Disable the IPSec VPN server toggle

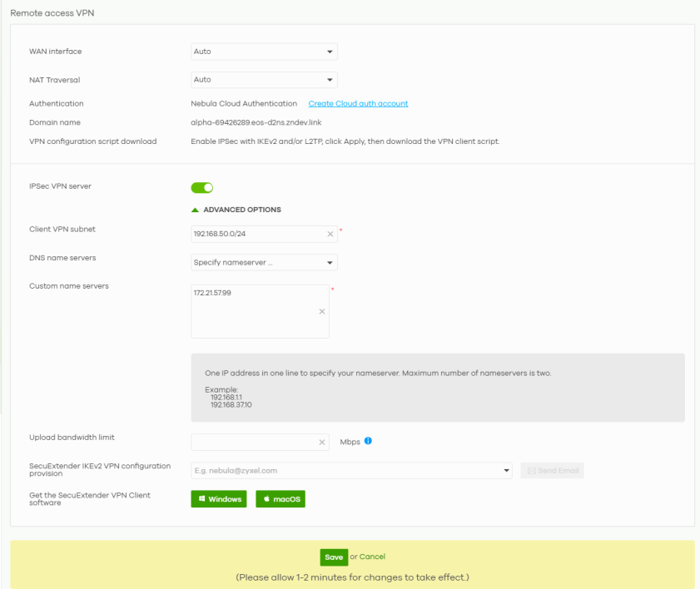pyautogui.click(x=202, y=187)
